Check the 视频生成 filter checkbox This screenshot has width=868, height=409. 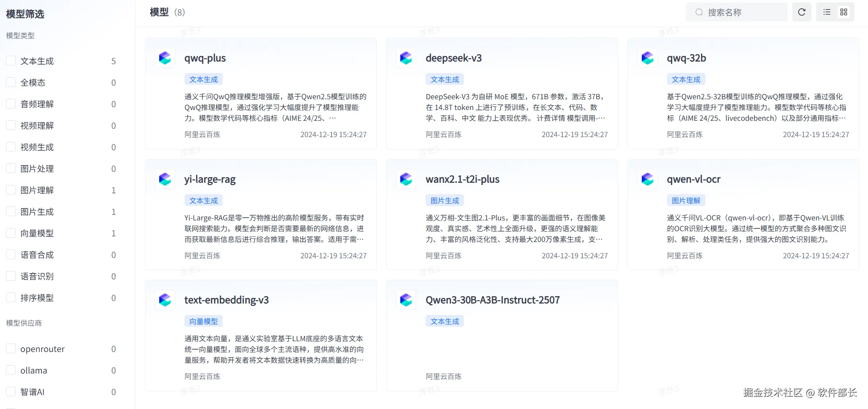11,147
